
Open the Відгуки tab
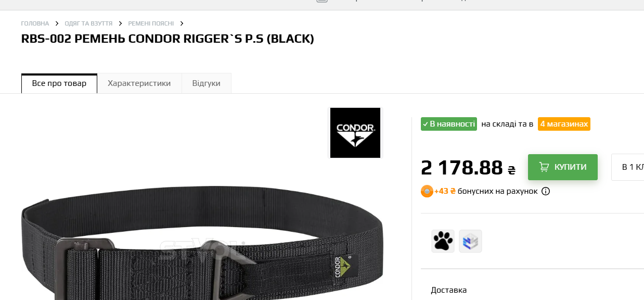click(x=207, y=83)
